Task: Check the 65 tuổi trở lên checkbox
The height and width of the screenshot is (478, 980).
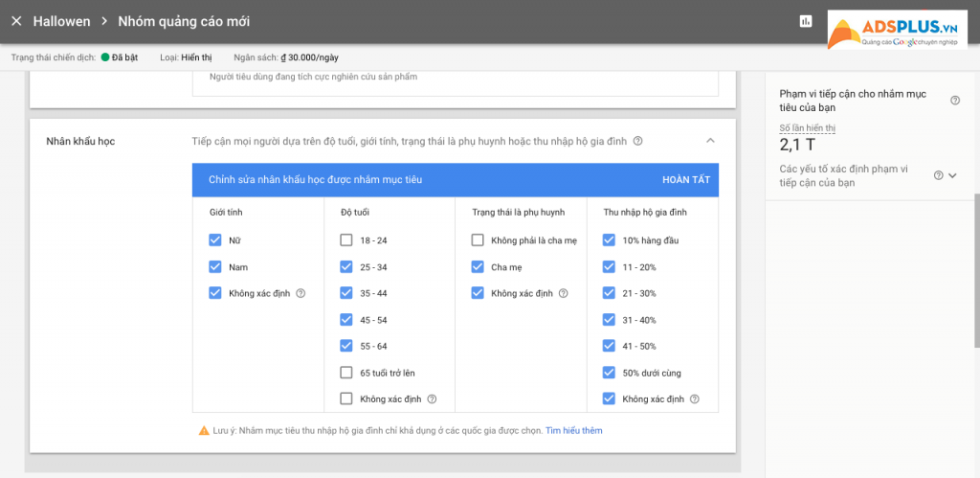Action: point(346,373)
